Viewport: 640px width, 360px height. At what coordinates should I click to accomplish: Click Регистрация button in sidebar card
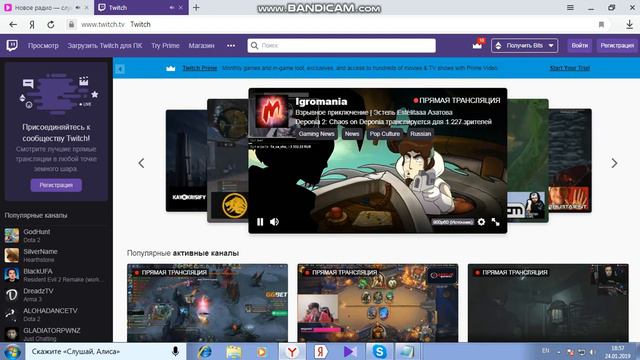point(56,185)
